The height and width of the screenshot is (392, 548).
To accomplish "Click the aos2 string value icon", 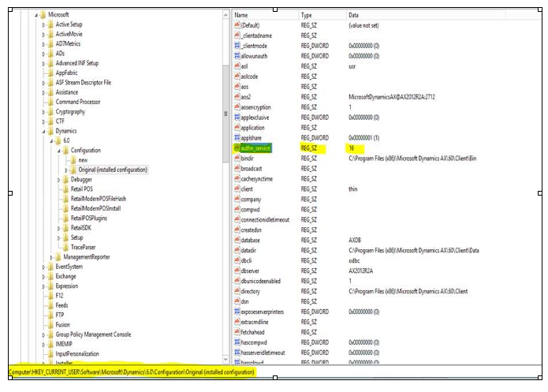I will [x=237, y=97].
